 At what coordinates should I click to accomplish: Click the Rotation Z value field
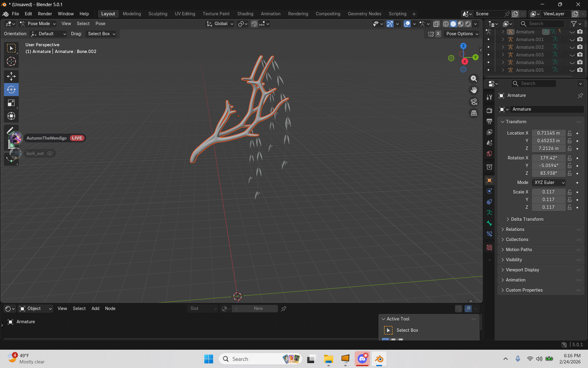tap(548, 173)
